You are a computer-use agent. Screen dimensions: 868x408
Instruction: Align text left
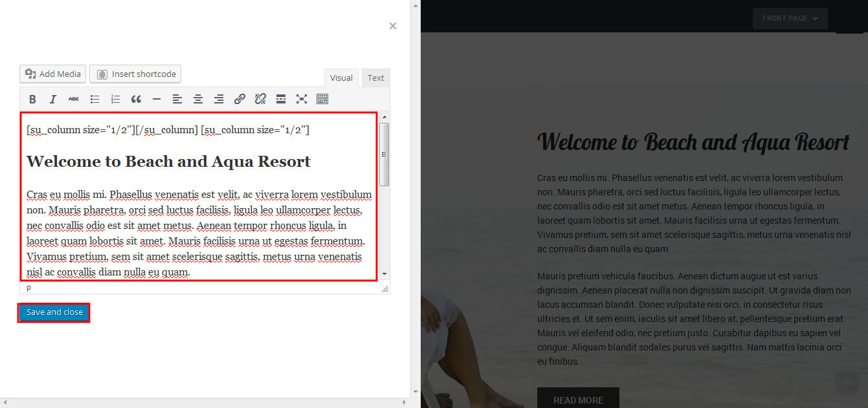coord(177,99)
